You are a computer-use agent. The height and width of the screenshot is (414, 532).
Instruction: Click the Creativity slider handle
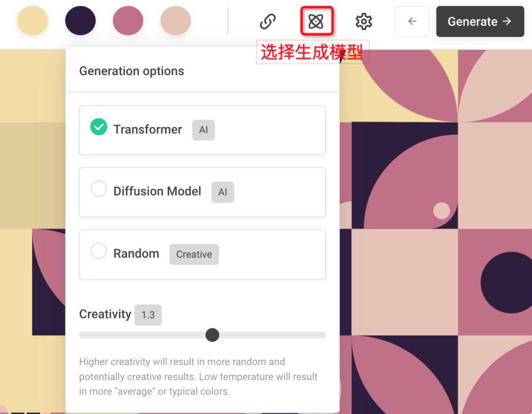212,335
